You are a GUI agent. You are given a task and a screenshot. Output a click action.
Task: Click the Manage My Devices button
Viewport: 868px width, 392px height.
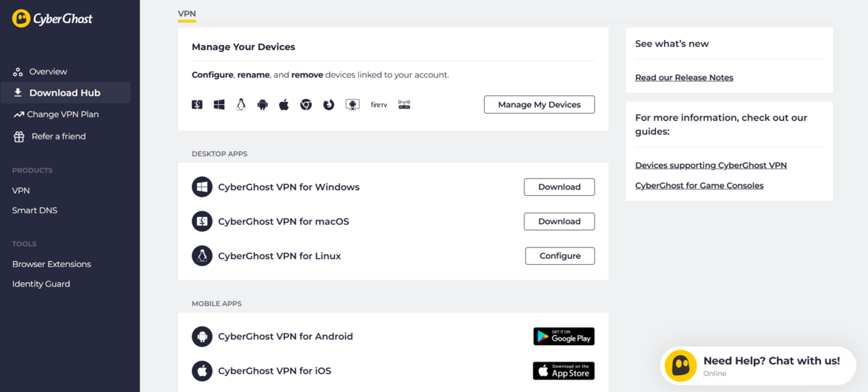(x=539, y=104)
